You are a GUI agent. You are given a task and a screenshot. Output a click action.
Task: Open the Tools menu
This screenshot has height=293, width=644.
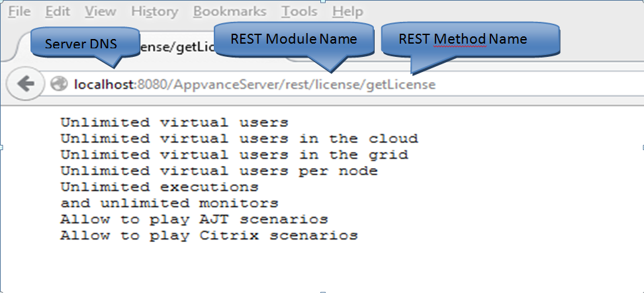[299, 11]
